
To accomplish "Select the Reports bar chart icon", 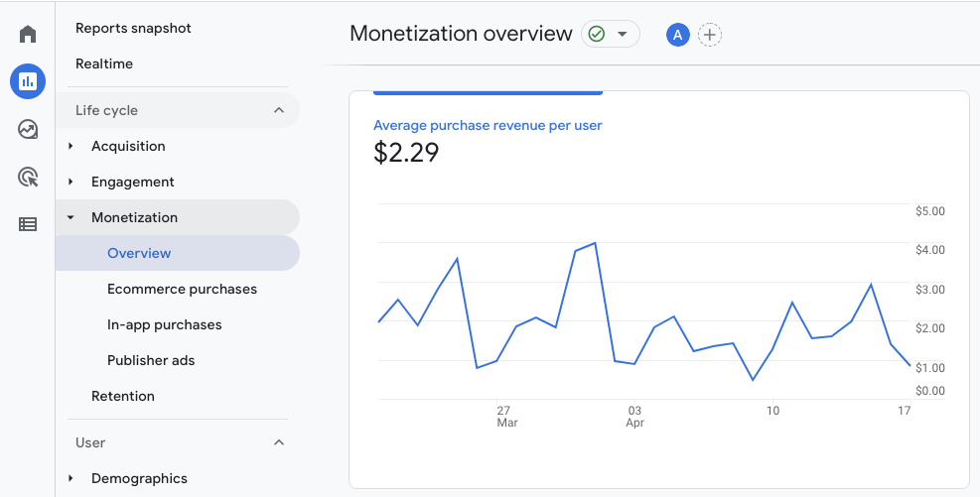I will [28, 81].
